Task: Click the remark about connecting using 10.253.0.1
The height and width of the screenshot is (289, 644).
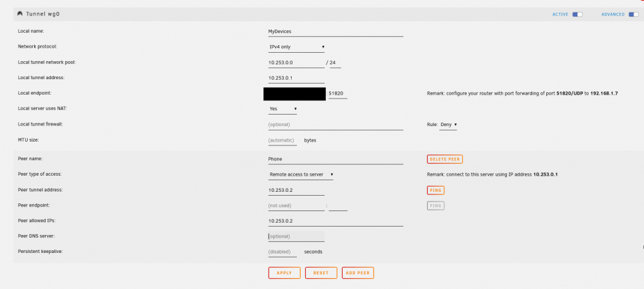Action: pyautogui.click(x=492, y=175)
